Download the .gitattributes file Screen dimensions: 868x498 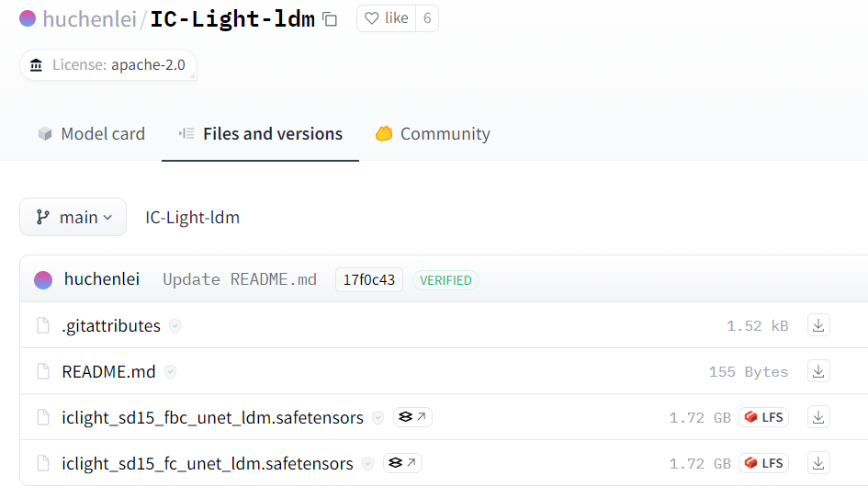click(818, 325)
